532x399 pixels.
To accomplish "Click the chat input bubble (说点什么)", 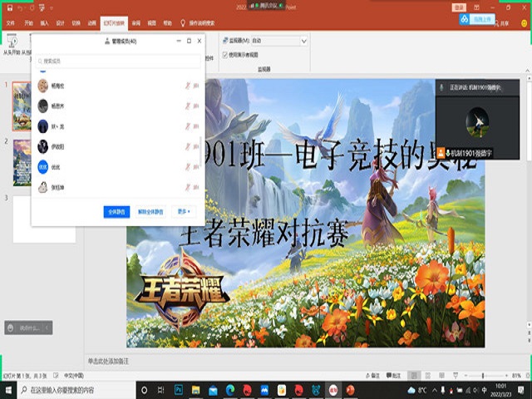I will (28, 328).
